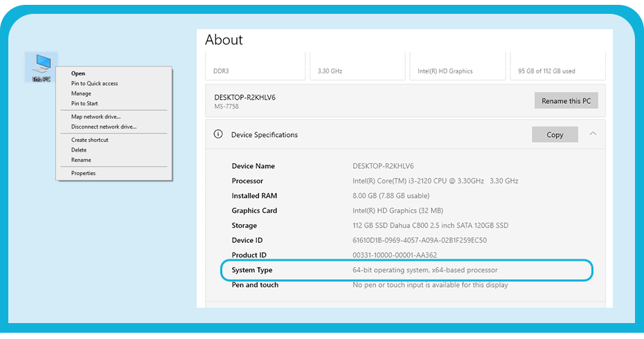Select Rename in the context menu
Viewport: 644px width, 339px height.
[81, 160]
